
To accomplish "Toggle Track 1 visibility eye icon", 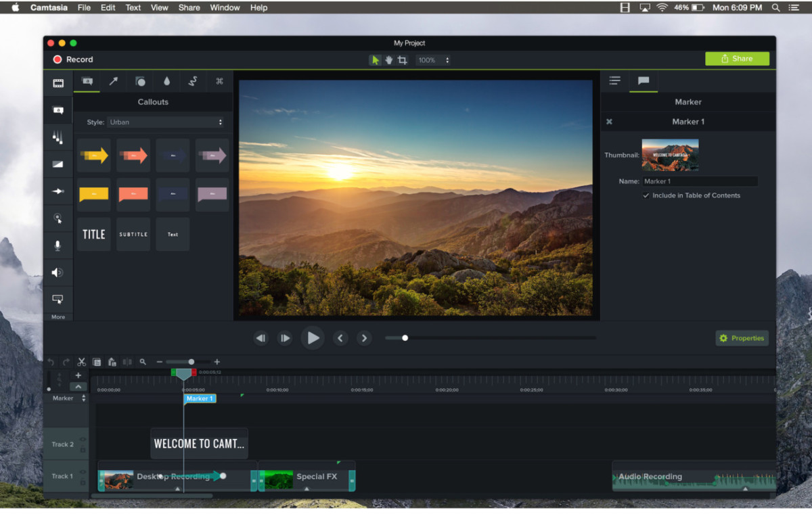I will [83, 471].
